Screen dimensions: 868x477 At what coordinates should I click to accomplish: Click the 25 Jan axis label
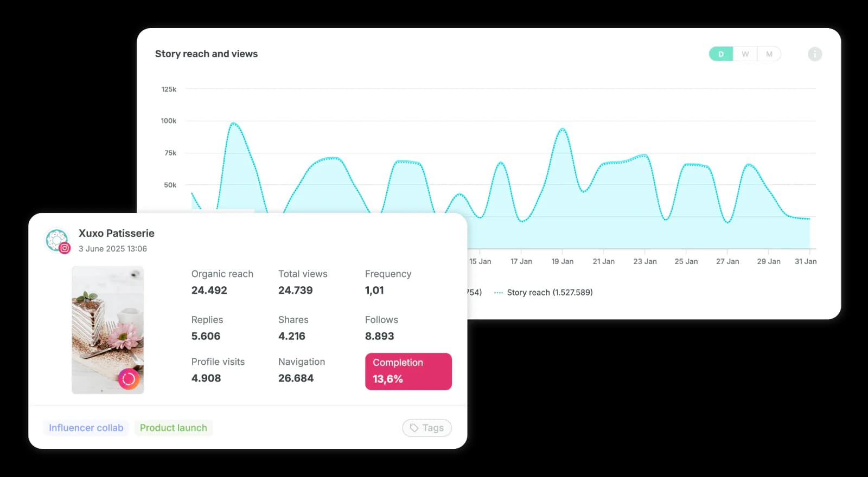click(x=686, y=261)
